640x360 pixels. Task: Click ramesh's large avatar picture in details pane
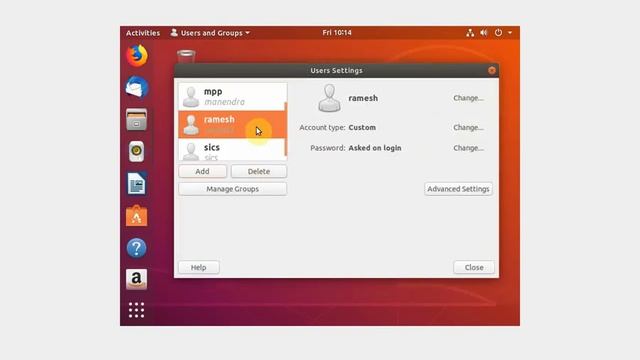(x=329, y=98)
